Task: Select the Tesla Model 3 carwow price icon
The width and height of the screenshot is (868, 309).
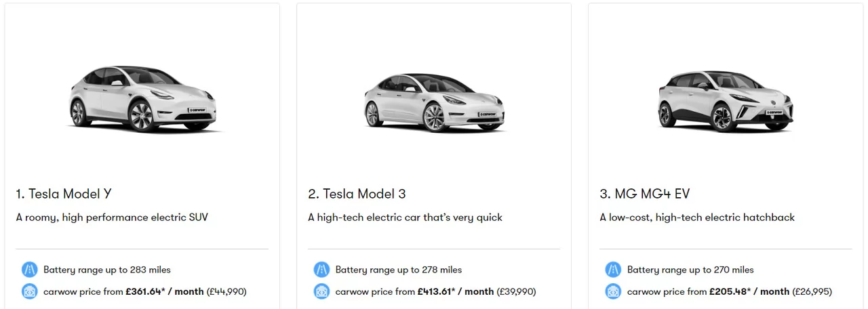Action: click(321, 291)
